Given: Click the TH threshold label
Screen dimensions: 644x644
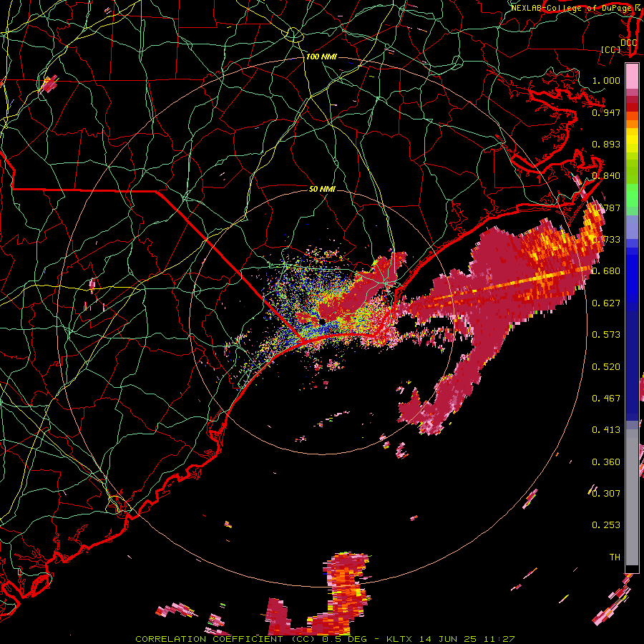Looking at the screenshot, I should coord(615,557).
